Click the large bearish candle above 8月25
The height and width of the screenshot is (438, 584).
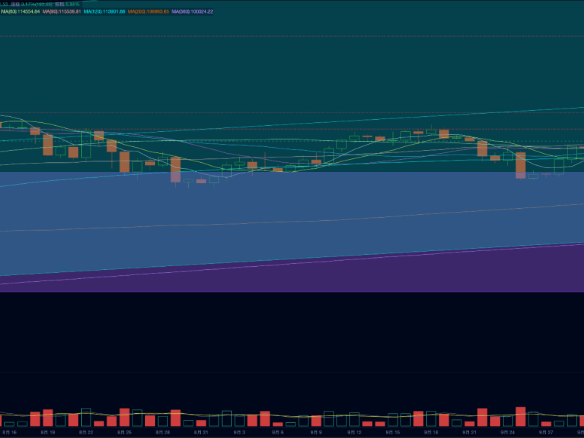(x=124, y=162)
